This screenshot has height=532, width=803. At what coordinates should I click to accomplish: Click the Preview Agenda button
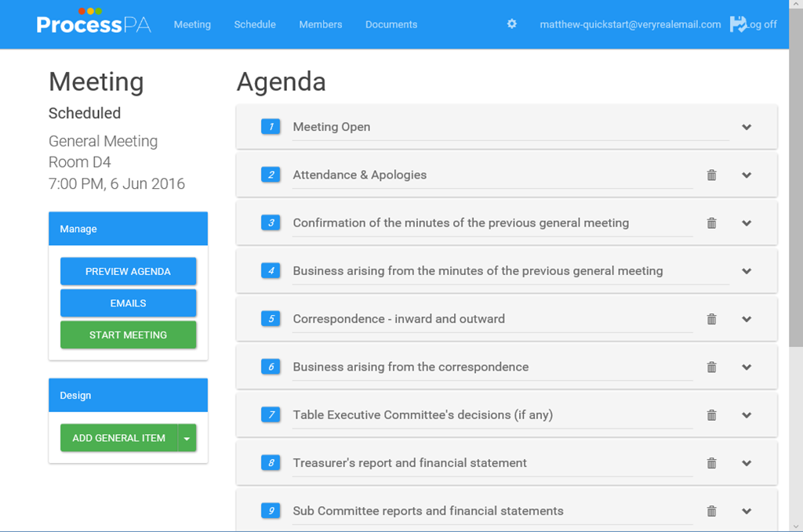click(128, 271)
